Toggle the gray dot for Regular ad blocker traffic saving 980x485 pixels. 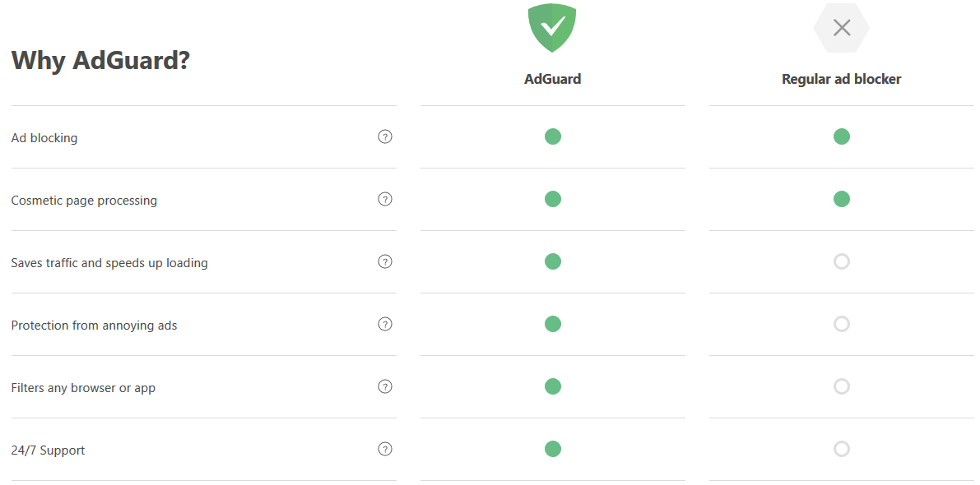pos(841,261)
